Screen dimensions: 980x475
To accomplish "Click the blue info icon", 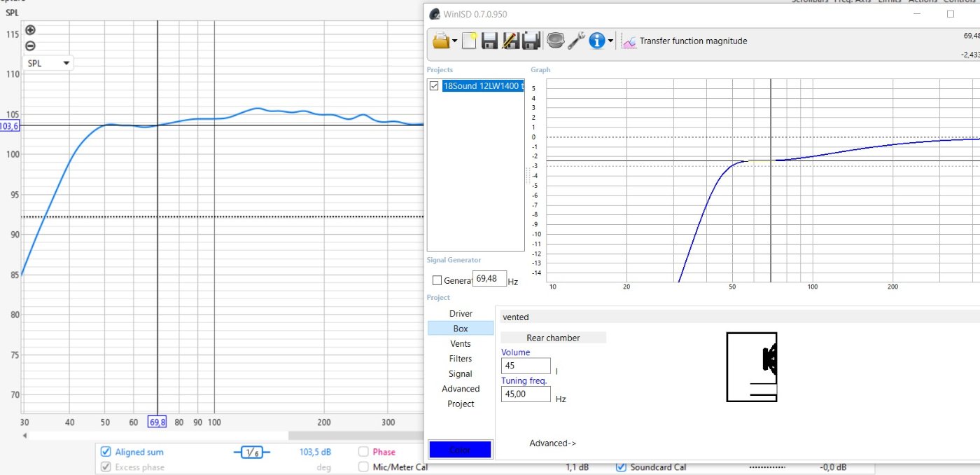I will pos(596,41).
